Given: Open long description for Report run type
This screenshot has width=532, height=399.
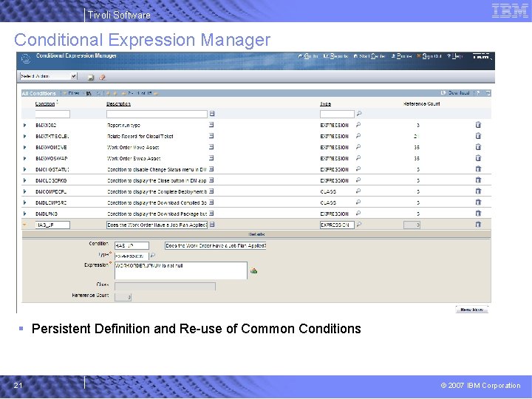Looking at the screenshot, I should click(x=211, y=125).
